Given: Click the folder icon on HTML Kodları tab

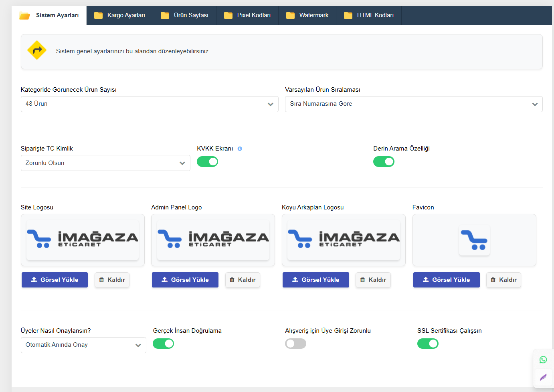Looking at the screenshot, I should 348,15.
